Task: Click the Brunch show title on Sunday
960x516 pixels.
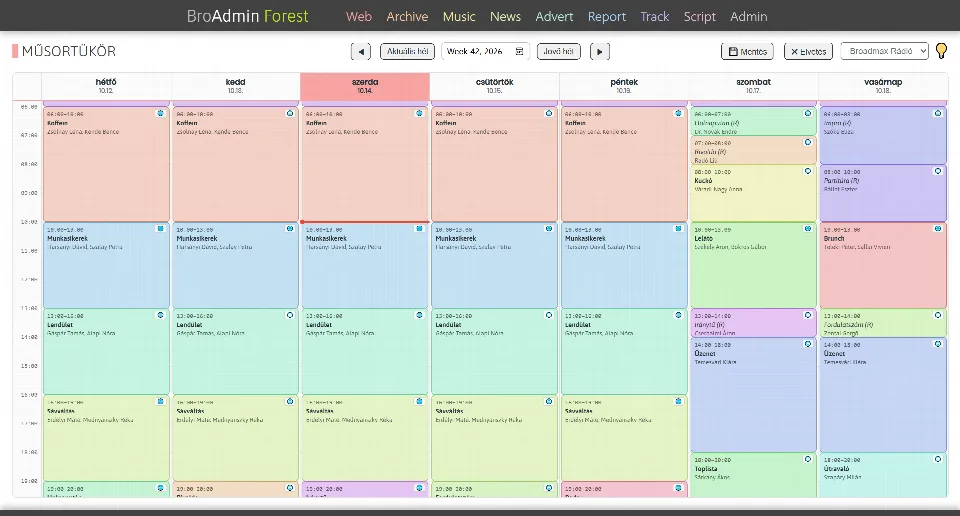Action: click(x=834, y=239)
